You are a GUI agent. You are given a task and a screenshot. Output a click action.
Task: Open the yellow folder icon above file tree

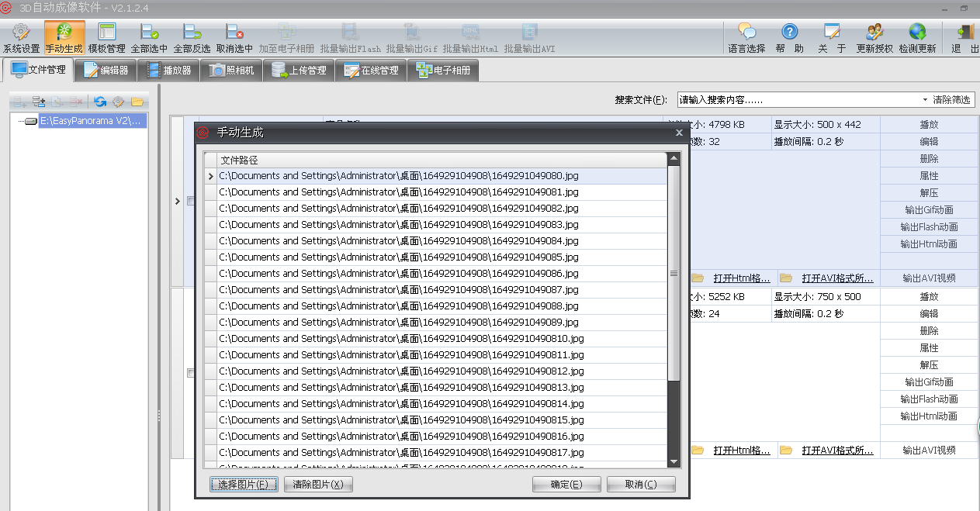tap(137, 102)
